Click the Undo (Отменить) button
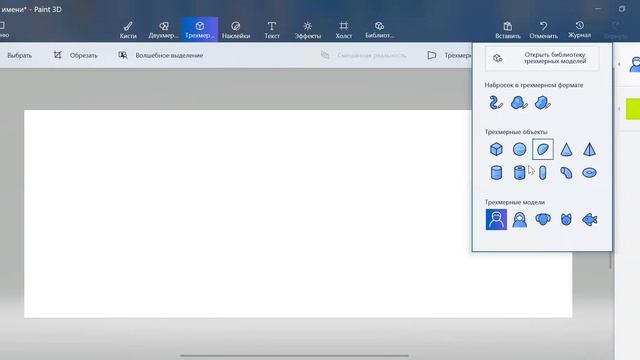This screenshot has width=640, height=360. click(x=543, y=30)
